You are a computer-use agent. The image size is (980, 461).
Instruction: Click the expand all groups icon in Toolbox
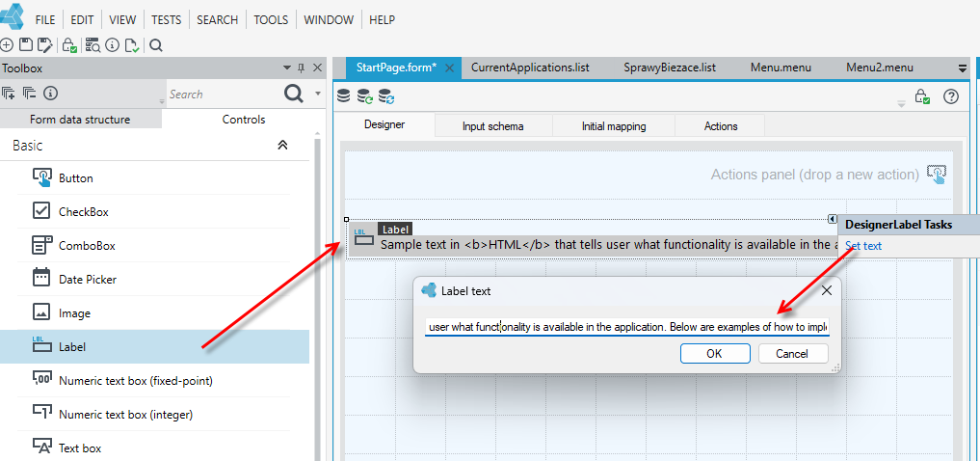[x=8, y=94]
